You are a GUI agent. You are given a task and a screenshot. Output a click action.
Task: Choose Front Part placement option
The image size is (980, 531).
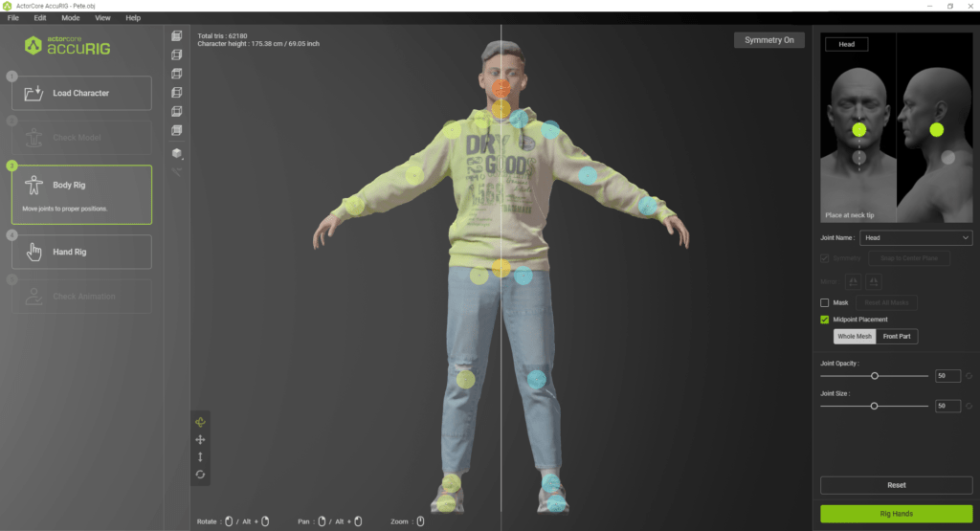(896, 336)
